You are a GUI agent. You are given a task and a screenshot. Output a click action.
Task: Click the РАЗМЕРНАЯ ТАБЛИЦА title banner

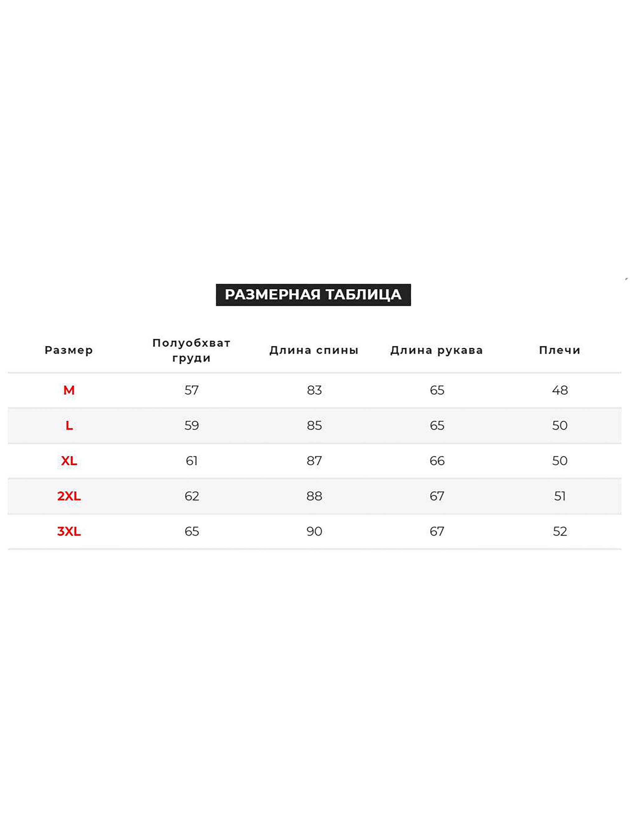(x=313, y=295)
